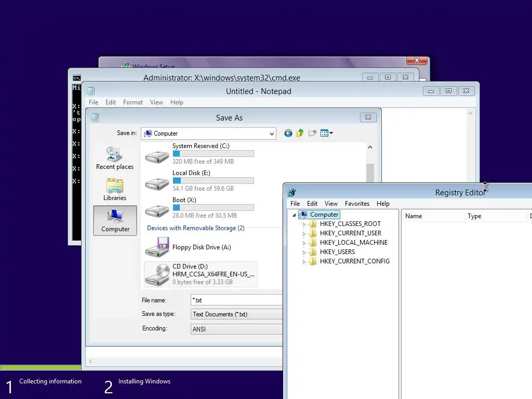Open the Encoding ANSI dropdown
The image size is (532, 399).
click(237, 329)
